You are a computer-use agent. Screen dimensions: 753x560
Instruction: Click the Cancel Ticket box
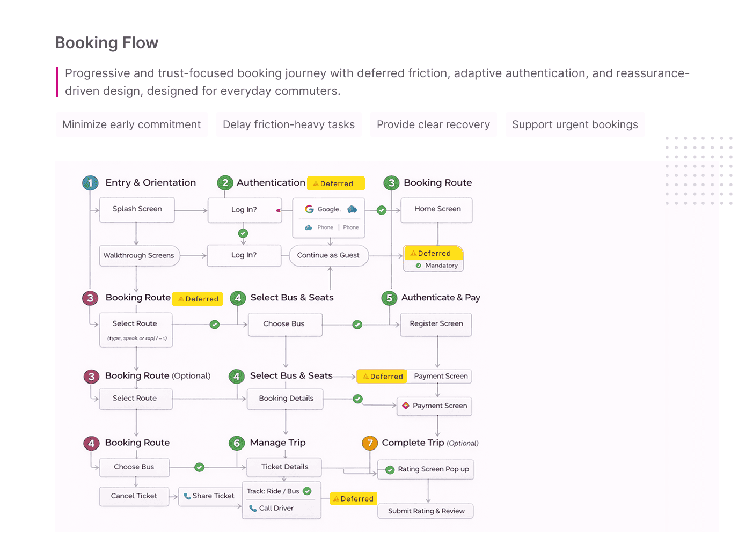134,496
